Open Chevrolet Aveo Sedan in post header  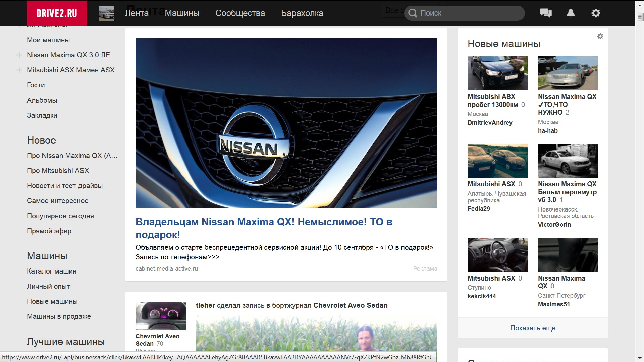pyautogui.click(x=350, y=305)
